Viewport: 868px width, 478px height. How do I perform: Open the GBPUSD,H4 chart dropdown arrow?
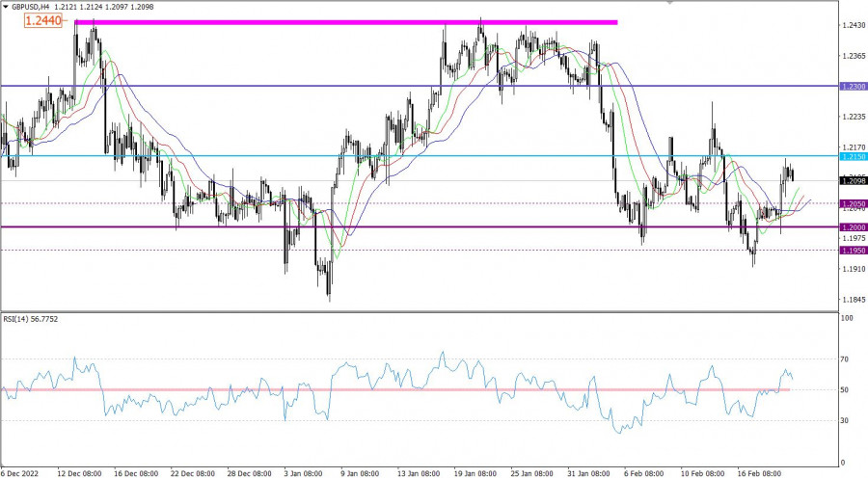click(5, 6)
